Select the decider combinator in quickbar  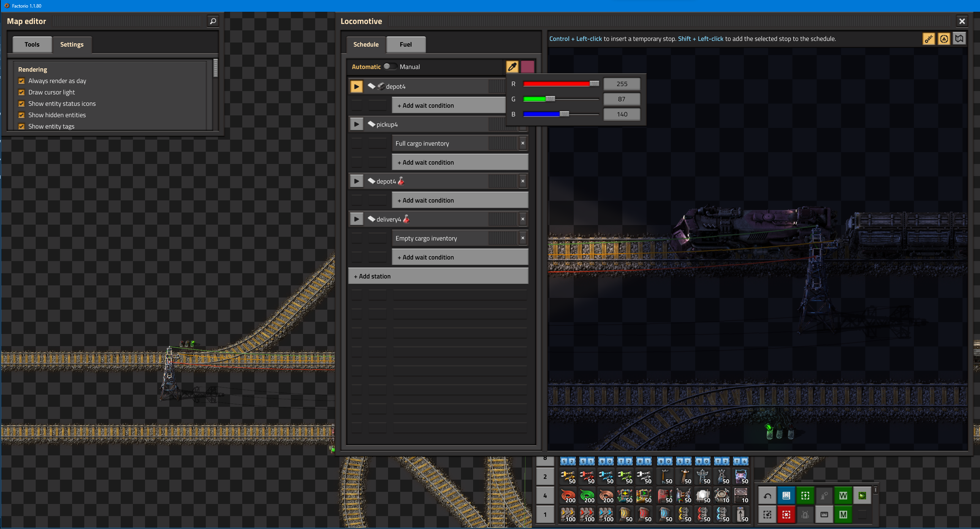644,496
